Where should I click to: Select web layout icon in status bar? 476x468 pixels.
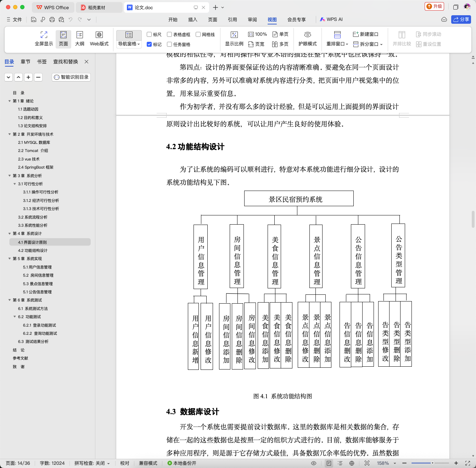click(352, 463)
